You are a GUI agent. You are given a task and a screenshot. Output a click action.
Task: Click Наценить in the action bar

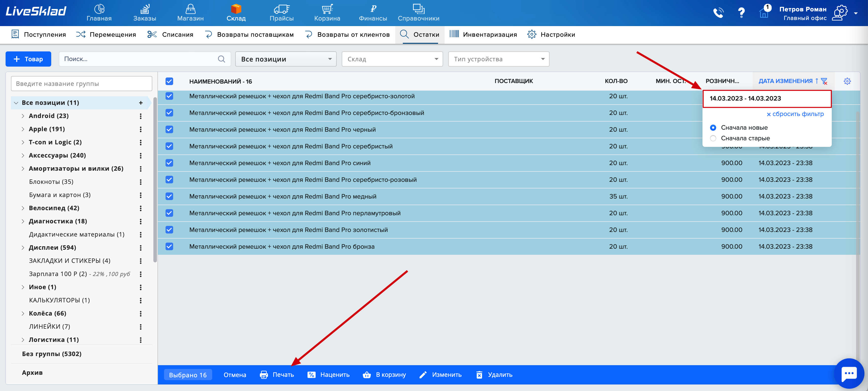pos(329,375)
